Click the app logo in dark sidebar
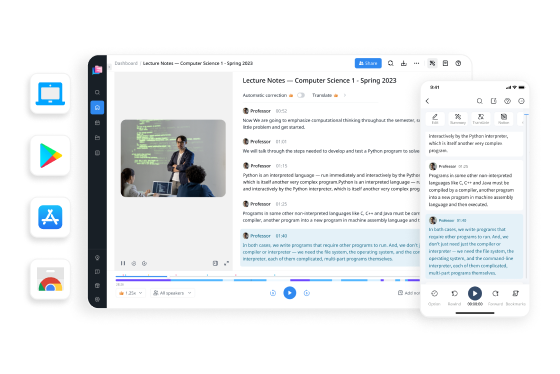The image size is (560, 374). click(x=97, y=70)
